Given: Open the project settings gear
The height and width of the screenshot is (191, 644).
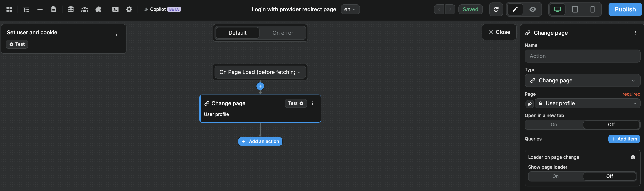Looking at the screenshot, I should (129, 9).
